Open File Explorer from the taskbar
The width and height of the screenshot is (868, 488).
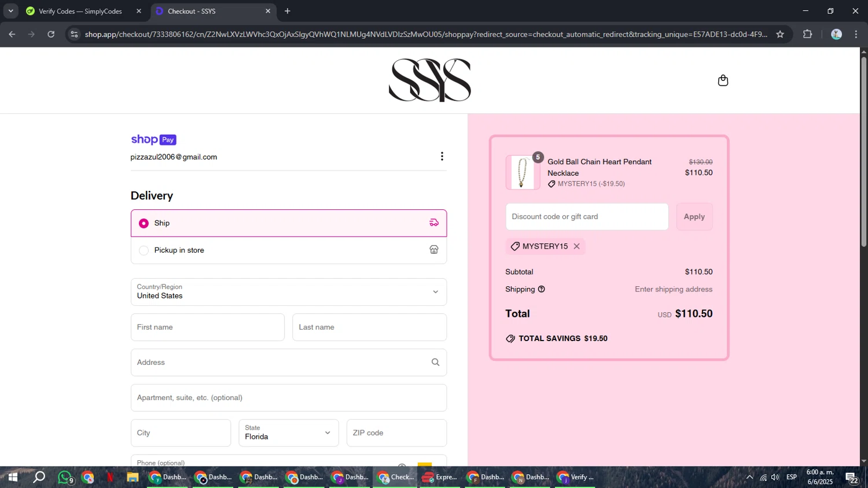pos(133,478)
